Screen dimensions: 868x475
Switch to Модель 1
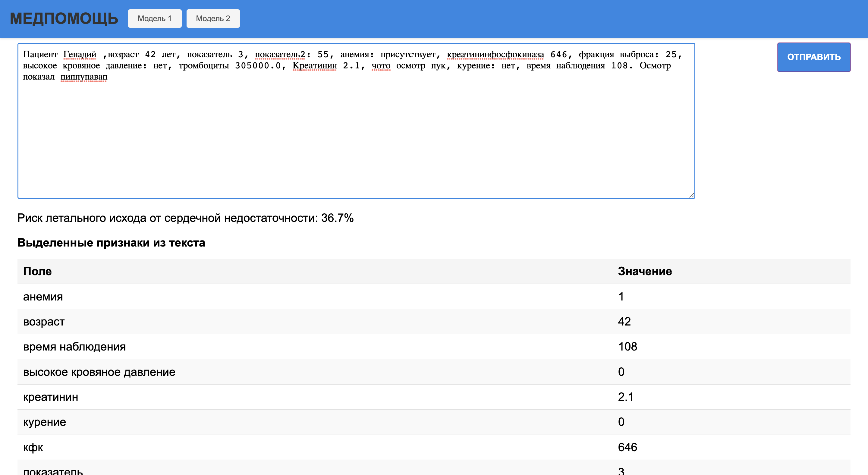click(x=155, y=18)
